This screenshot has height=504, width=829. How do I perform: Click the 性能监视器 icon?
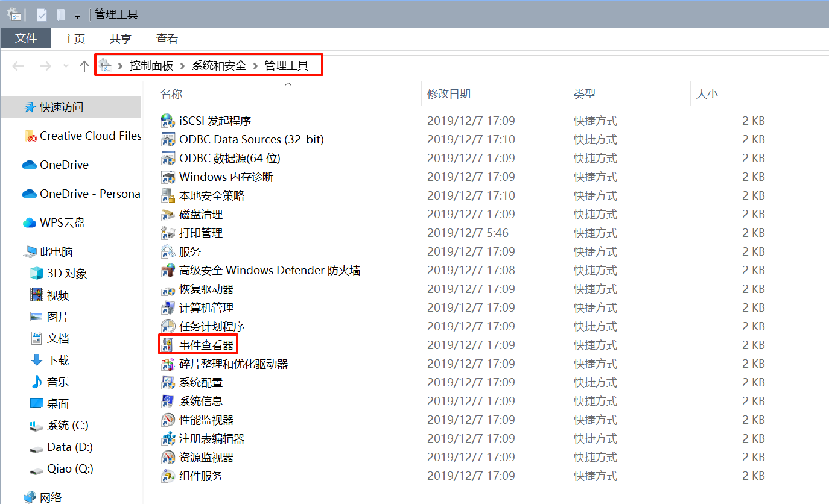(x=168, y=420)
